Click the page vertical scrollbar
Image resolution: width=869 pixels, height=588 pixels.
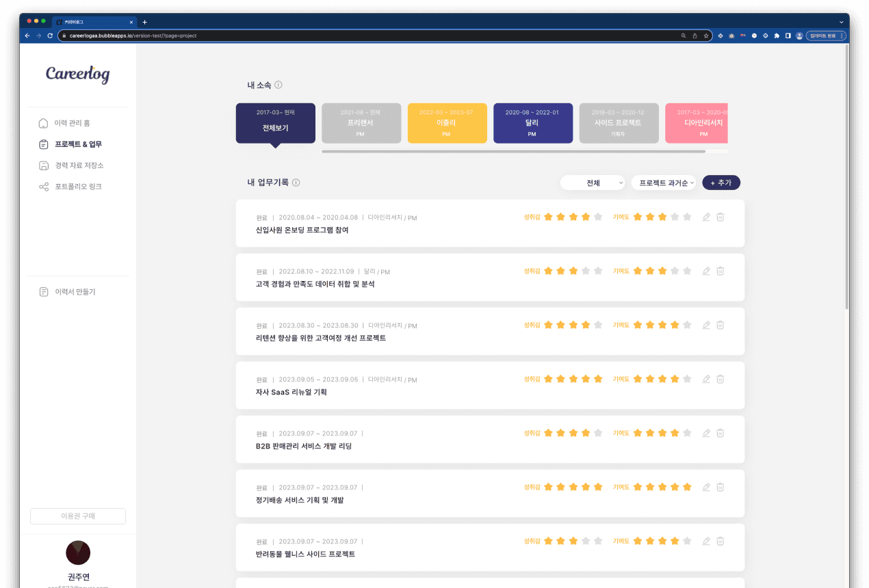click(846, 178)
